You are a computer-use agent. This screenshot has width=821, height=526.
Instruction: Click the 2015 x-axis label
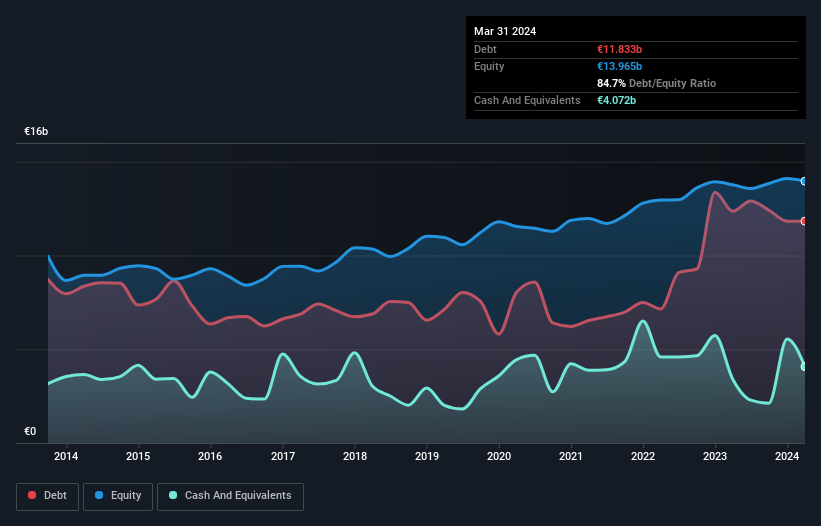pyautogui.click(x=138, y=456)
